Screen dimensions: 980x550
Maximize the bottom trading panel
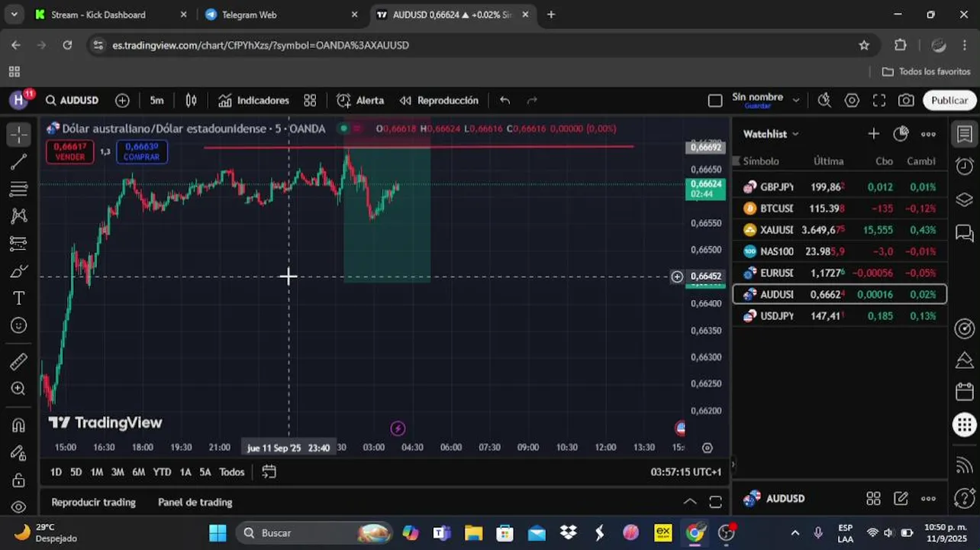point(715,502)
